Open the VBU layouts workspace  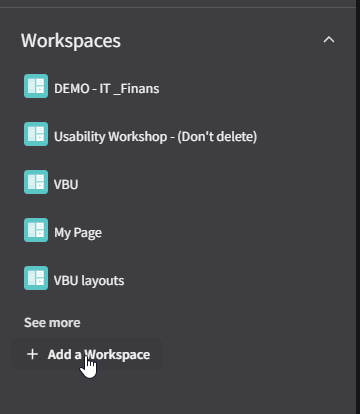click(89, 281)
